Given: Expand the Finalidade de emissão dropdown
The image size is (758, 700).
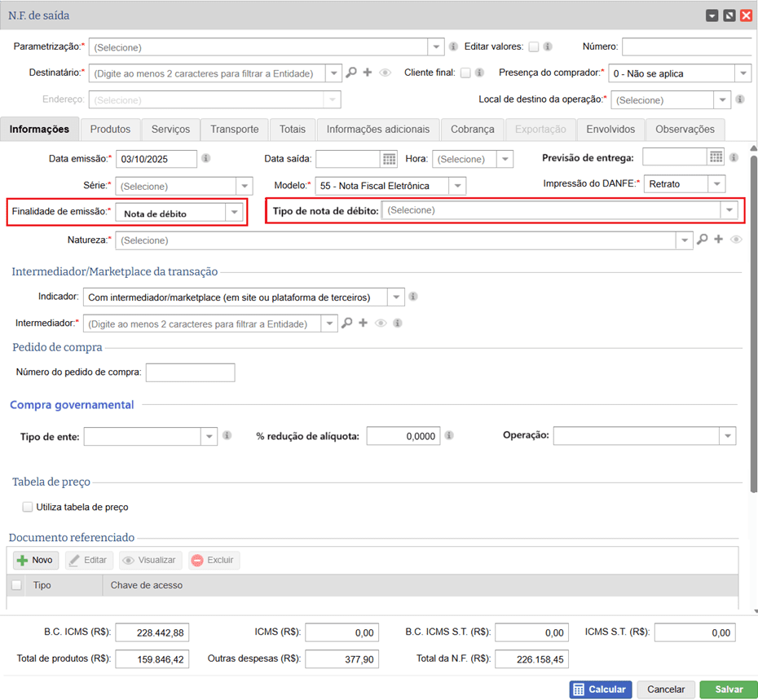Looking at the screenshot, I should [x=235, y=213].
